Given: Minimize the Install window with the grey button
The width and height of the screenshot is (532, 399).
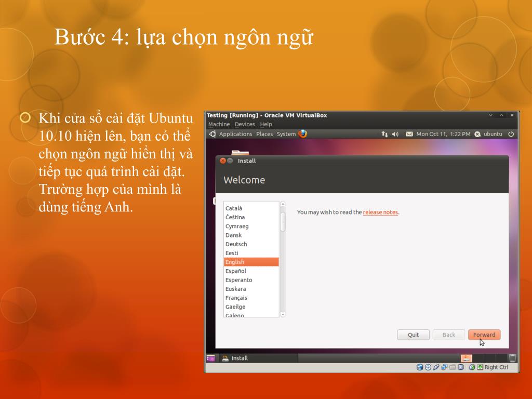Looking at the screenshot, I should pos(230,161).
